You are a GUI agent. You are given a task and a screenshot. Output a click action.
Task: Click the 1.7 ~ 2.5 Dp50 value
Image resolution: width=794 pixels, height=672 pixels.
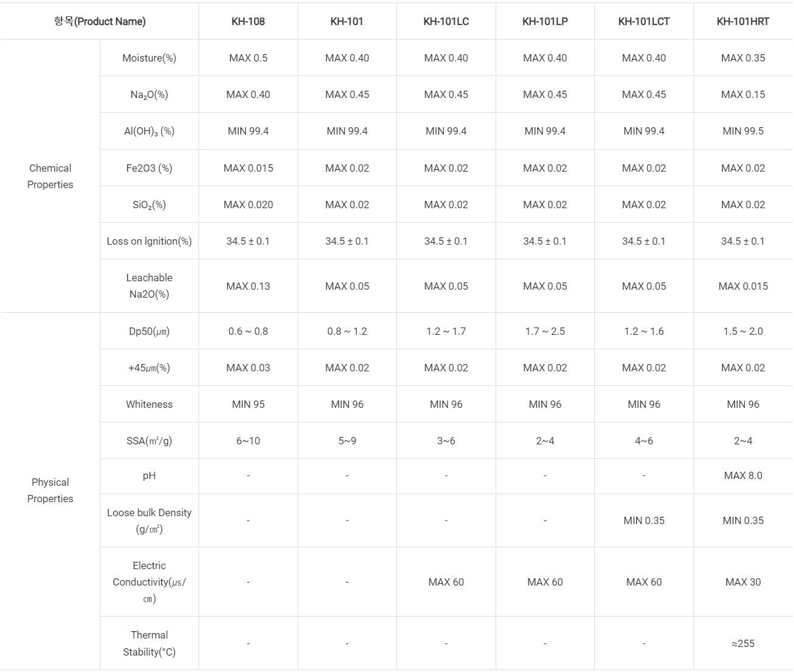click(545, 331)
